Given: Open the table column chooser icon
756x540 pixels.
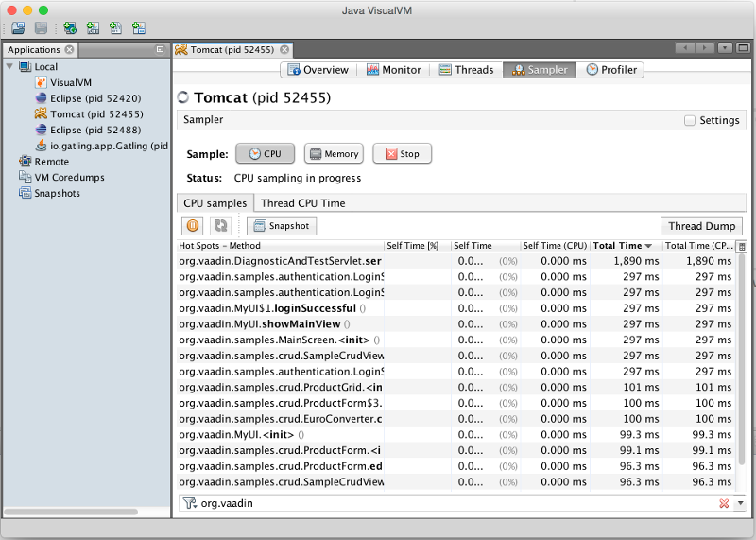Looking at the screenshot, I should (x=742, y=246).
